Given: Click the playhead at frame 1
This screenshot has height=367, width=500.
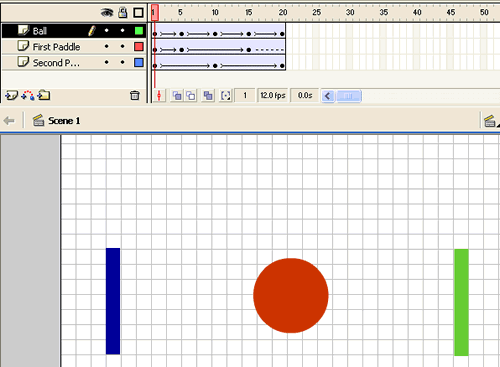Looking at the screenshot, I should tap(155, 13).
